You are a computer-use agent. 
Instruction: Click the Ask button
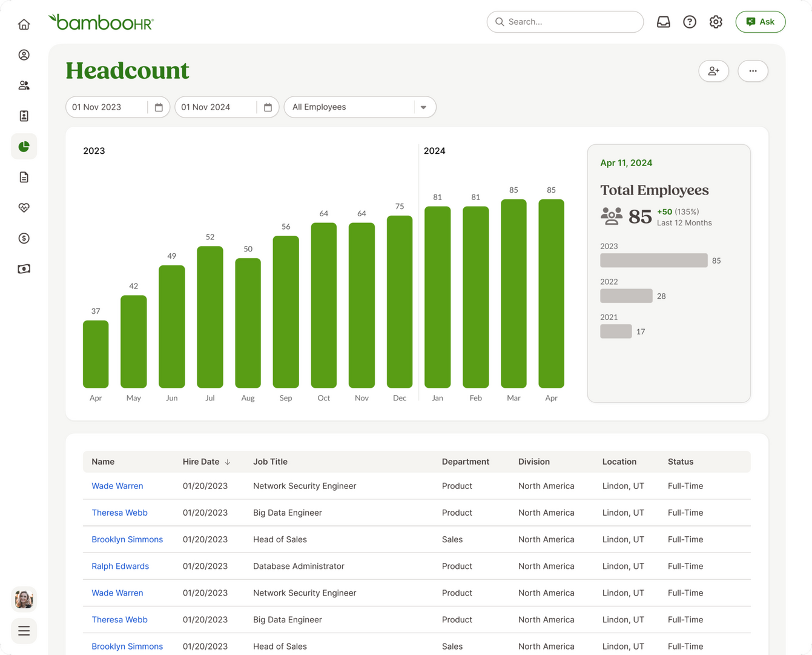click(760, 22)
